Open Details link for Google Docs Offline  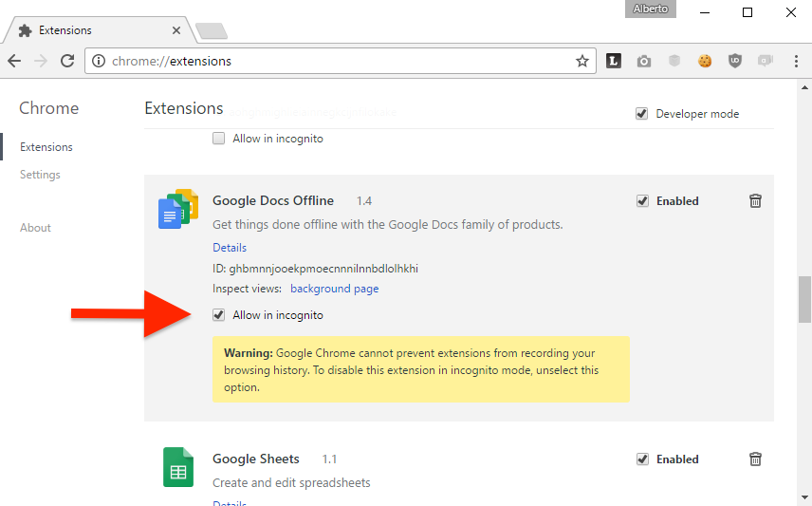(230, 248)
